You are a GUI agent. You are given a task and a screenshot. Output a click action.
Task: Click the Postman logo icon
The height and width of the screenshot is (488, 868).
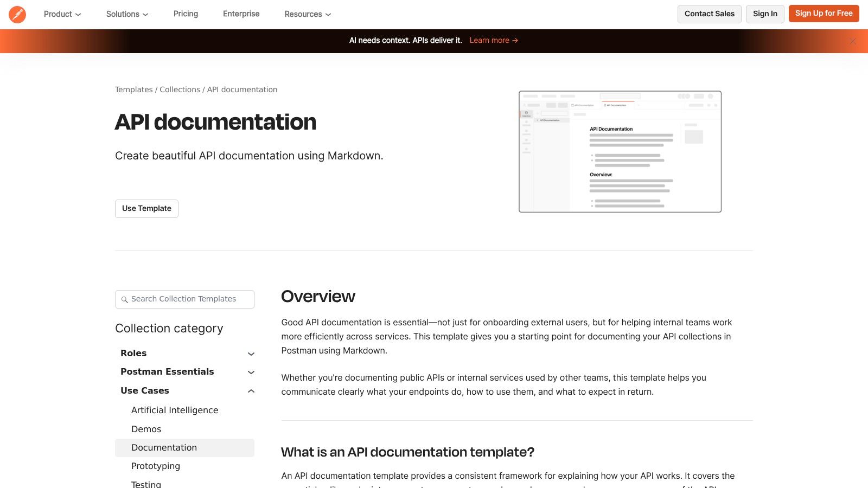(17, 15)
